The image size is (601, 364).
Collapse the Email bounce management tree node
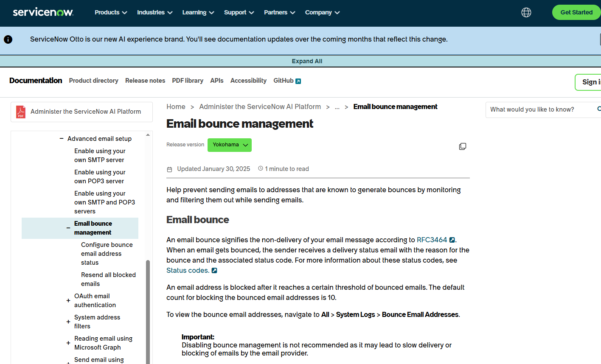tap(68, 228)
